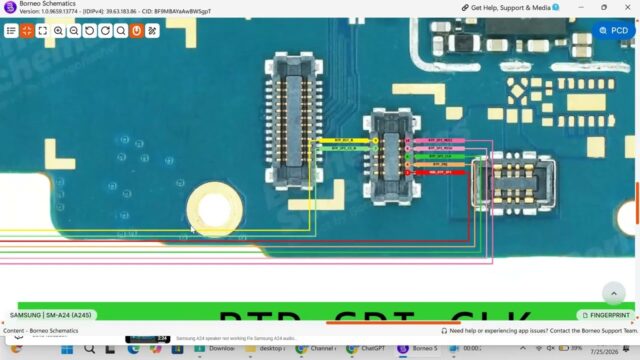Zoom in with the magnifier plus icon
Viewport: 640px width, 360px height.
(x=58, y=31)
